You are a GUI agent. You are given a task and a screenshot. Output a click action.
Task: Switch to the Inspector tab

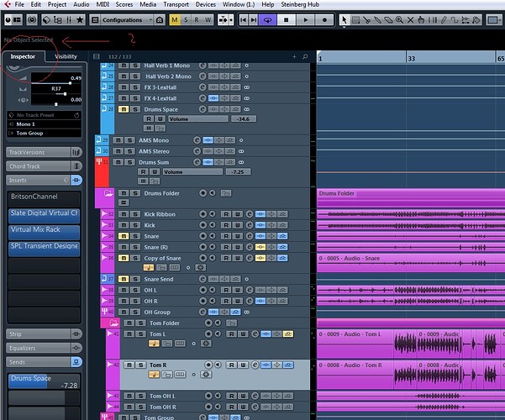coord(23,56)
